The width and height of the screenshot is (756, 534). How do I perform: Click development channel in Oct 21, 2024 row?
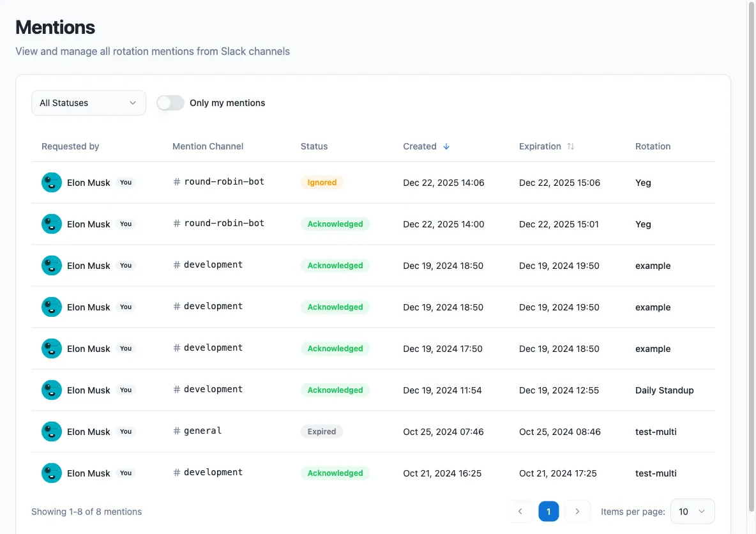pos(213,472)
